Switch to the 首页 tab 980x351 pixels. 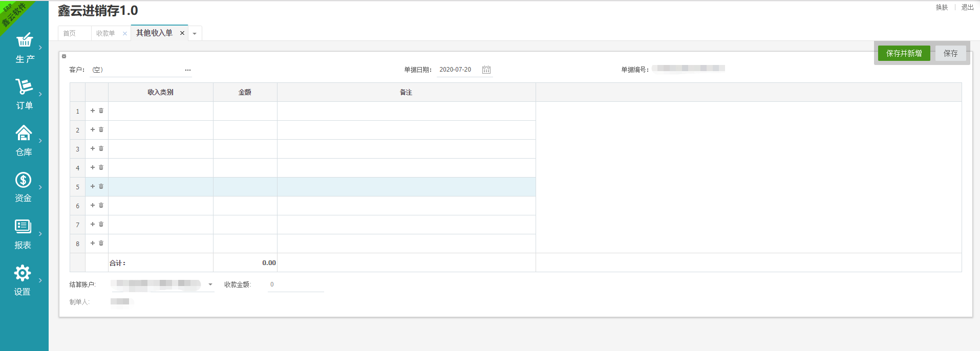point(70,33)
